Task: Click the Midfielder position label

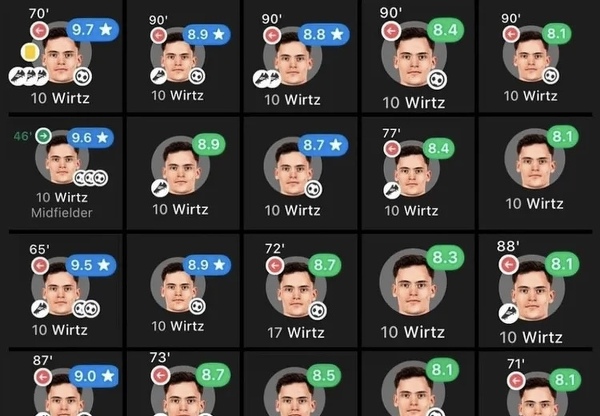Action: (62, 213)
